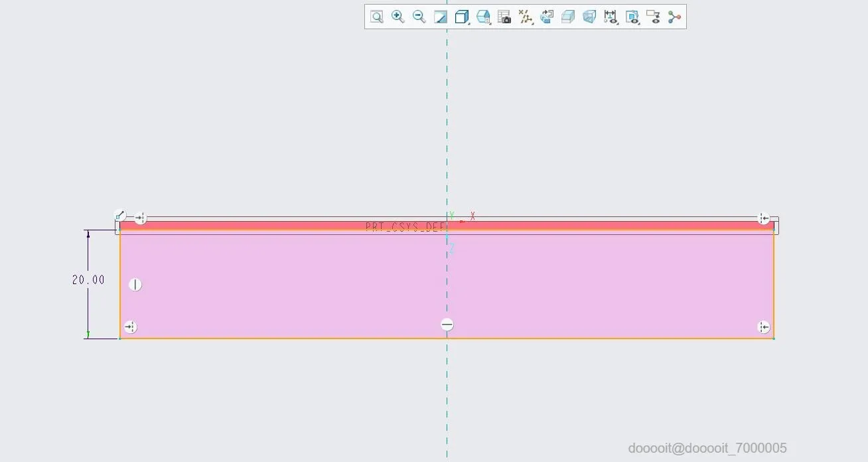Image resolution: width=868 pixels, height=462 pixels.
Task: Open the sketch inspect display dropdown
Action: [x=632, y=17]
